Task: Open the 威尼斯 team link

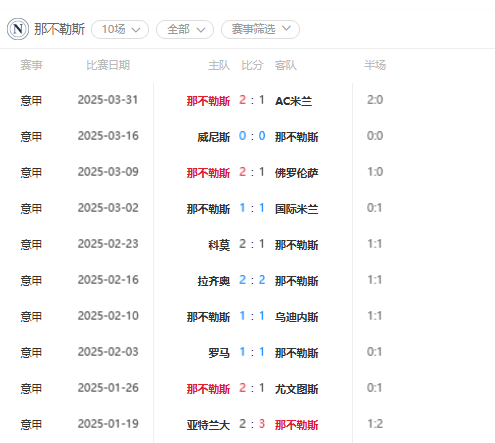Action: coord(214,137)
